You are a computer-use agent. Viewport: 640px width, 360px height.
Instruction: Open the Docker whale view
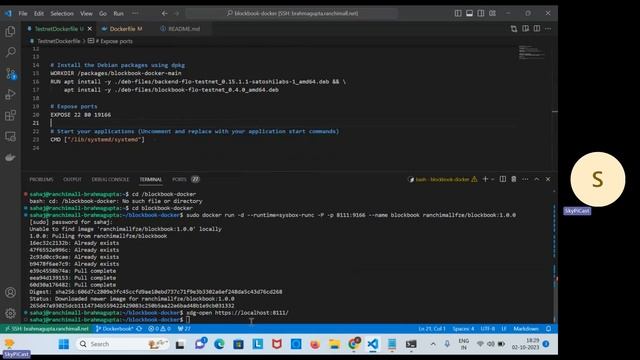click(10, 158)
